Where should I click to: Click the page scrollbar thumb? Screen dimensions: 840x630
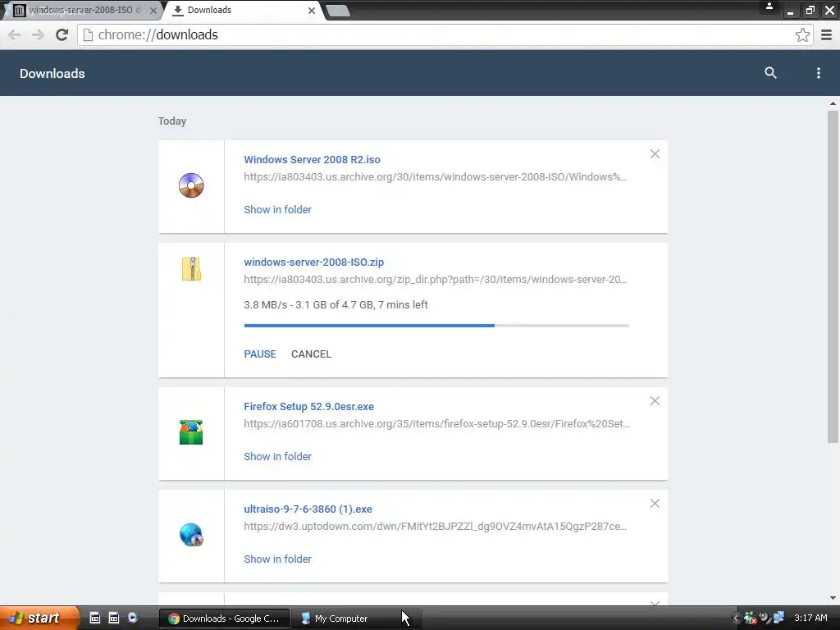coord(833,276)
